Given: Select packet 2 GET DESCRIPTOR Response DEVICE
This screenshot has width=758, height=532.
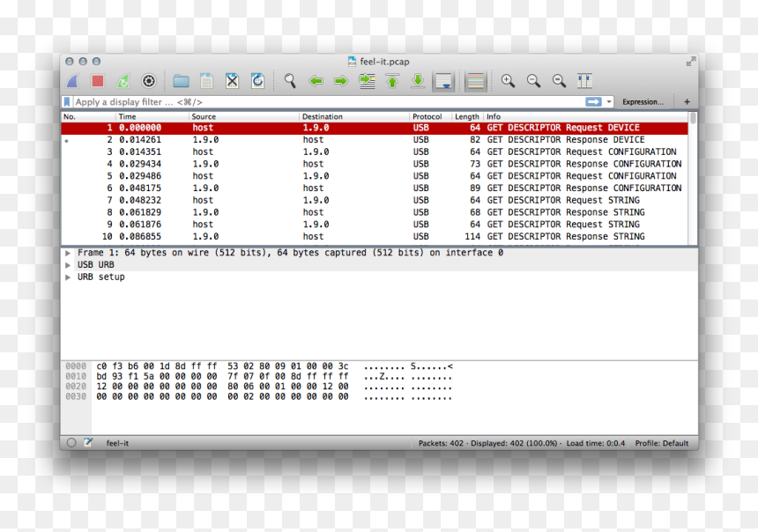Looking at the screenshot, I should [375, 140].
